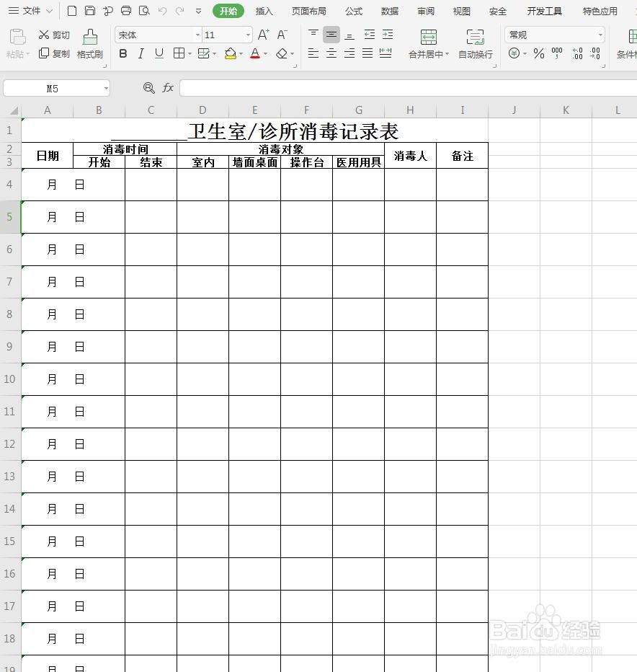Image resolution: width=637 pixels, height=672 pixels.
Task: Apply percentage number format
Action: (x=538, y=53)
